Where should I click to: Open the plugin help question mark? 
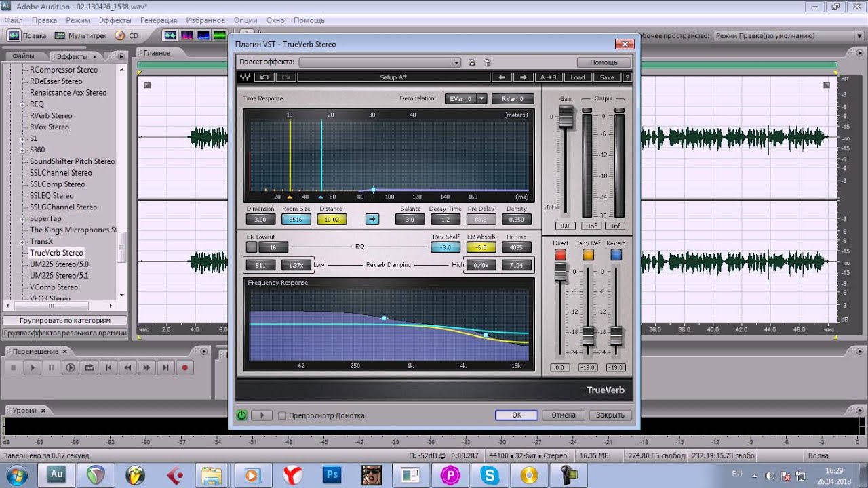(627, 77)
